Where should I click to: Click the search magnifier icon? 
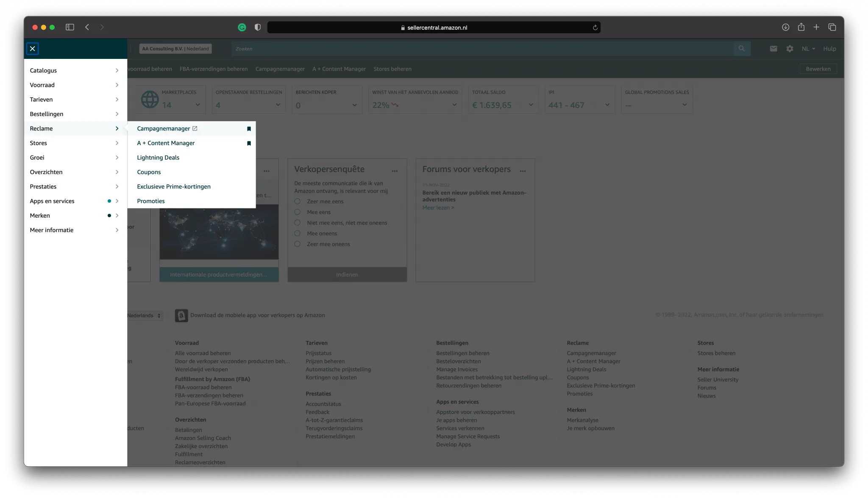coord(742,49)
